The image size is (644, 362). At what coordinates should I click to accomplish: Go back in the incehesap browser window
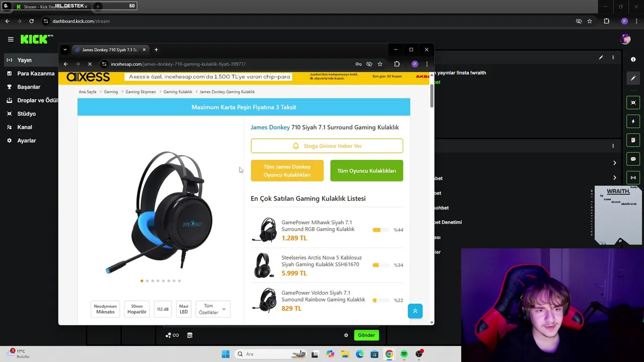tap(65, 64)
